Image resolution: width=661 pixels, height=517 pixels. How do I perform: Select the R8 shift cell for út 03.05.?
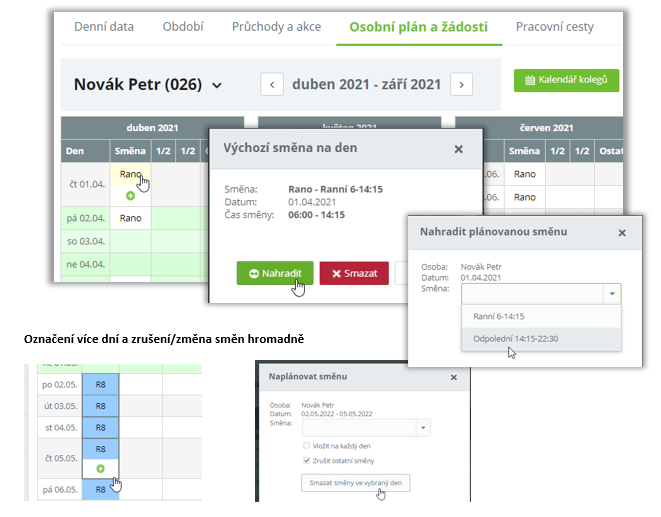pos(100,406)
